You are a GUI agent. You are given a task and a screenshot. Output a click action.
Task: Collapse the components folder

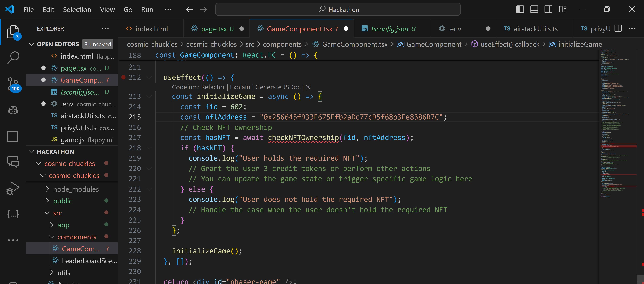pyautogui.click(x=52, y=237)
